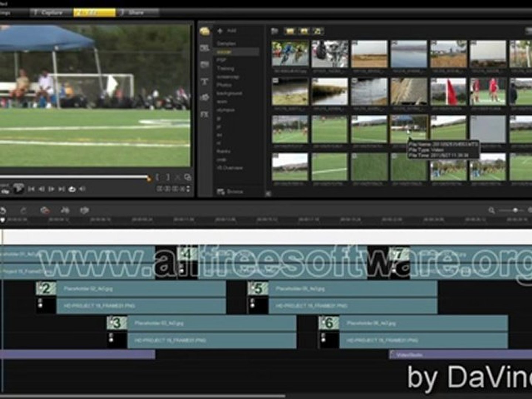The height and width of the screenshot is (399, 532).
Task: Click the timeline zoom magnifier icon
Action: (491, 210)
